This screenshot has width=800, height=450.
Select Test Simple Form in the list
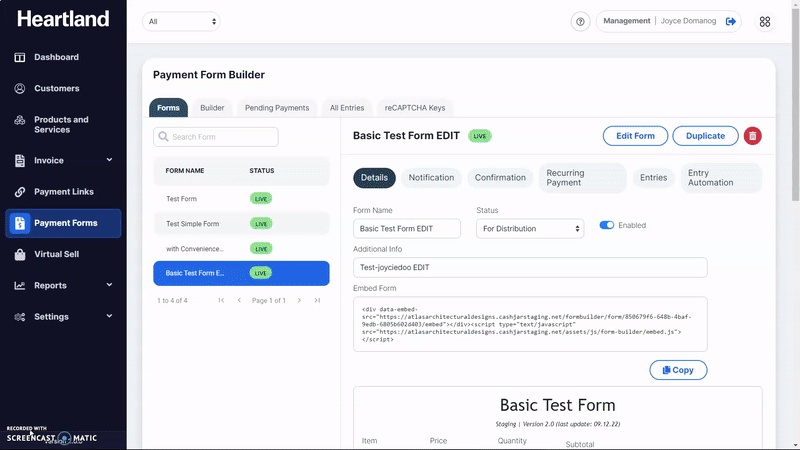(x=192, y=224)
